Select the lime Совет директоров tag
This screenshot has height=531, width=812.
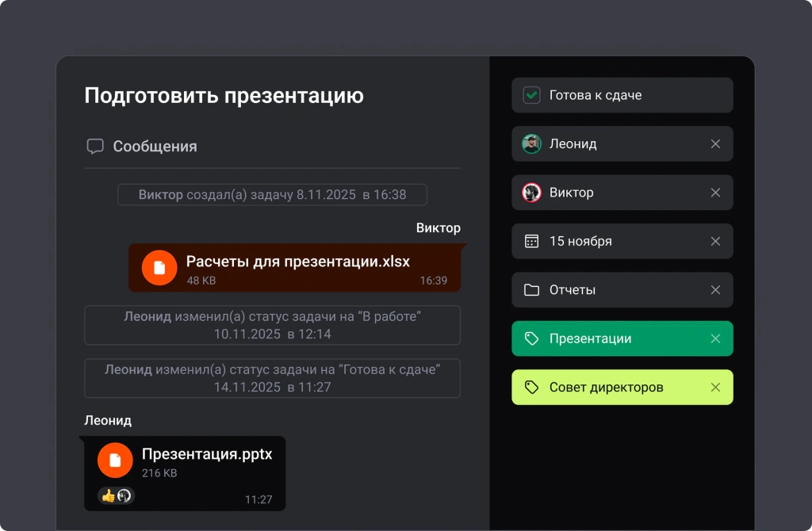tap(622, 387)
